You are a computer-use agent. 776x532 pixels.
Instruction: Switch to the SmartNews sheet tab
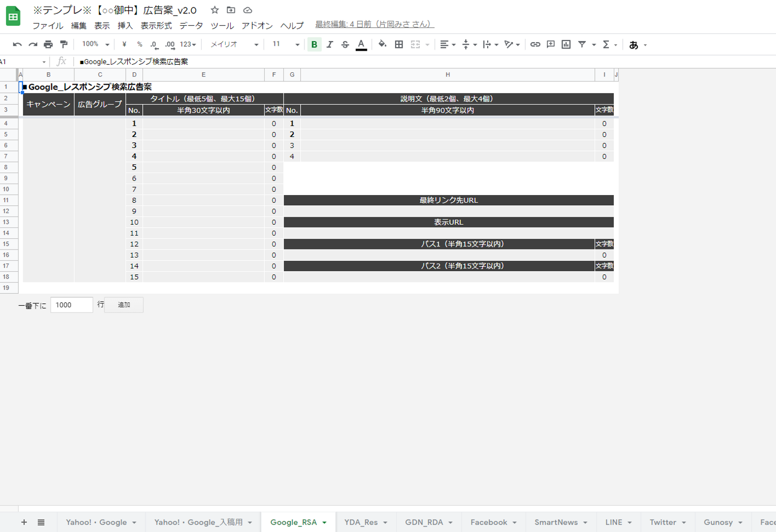(561, 522)
